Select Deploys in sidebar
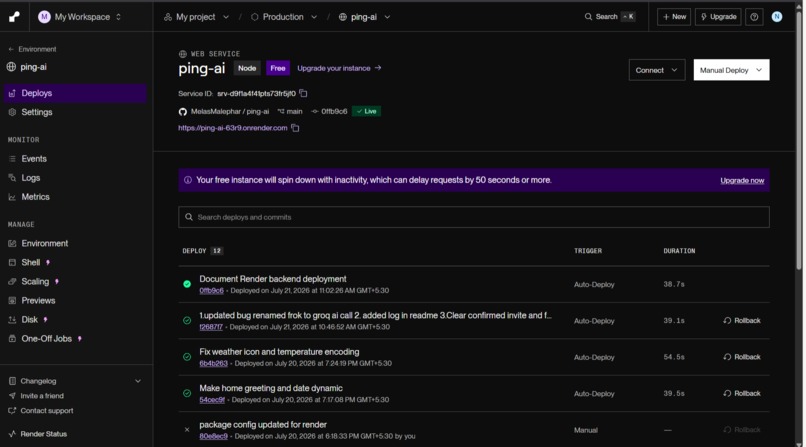 tap(75, 93)
